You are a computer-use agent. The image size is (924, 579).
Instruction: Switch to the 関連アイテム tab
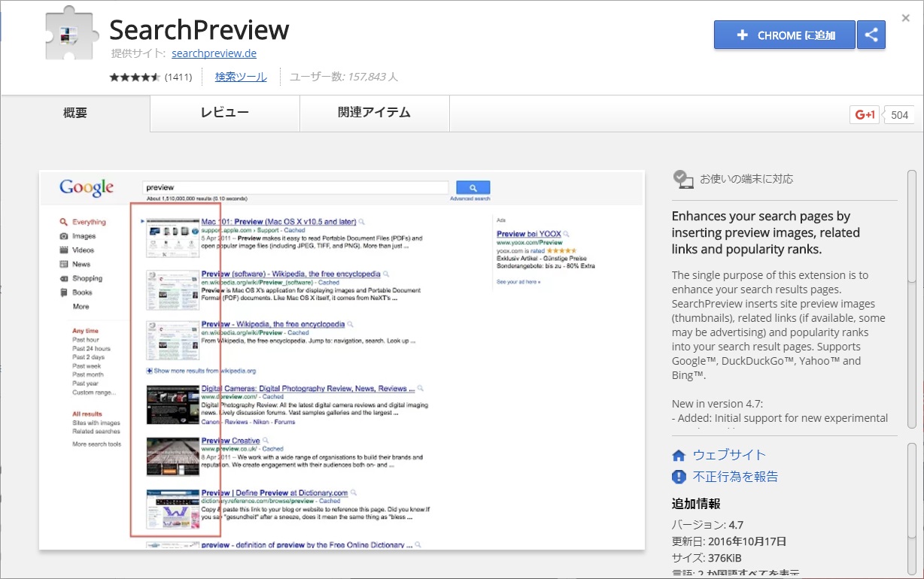click(x=374, y=112)
